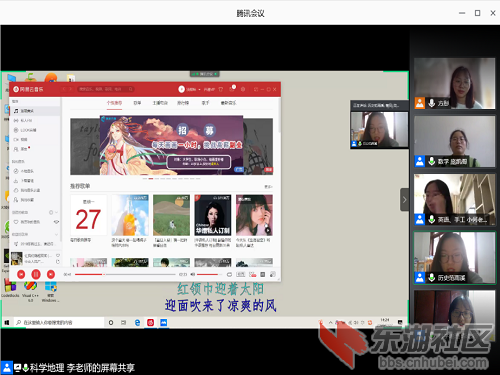Open the 视频 sidebar item
The width and height of the screenshot is (500, 375).
pyautogui.click(x=35, y=140)
